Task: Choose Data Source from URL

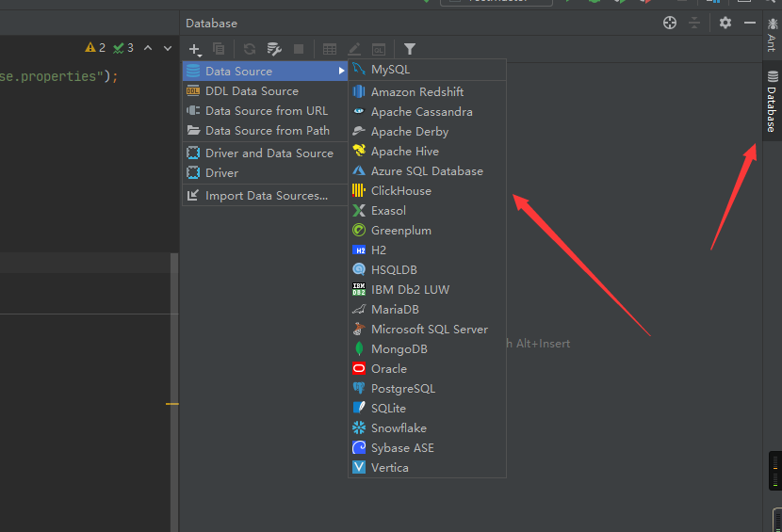Action: pos(266,111)
